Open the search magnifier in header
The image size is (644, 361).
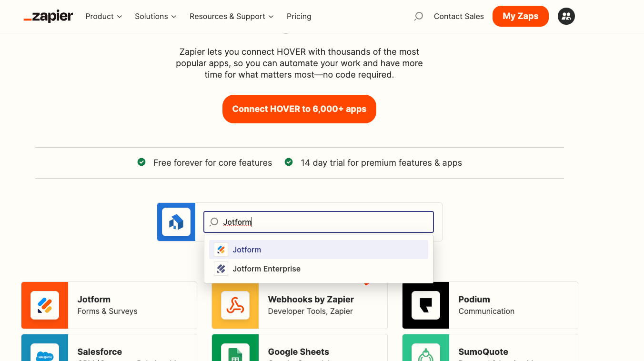tap(419, 17)
